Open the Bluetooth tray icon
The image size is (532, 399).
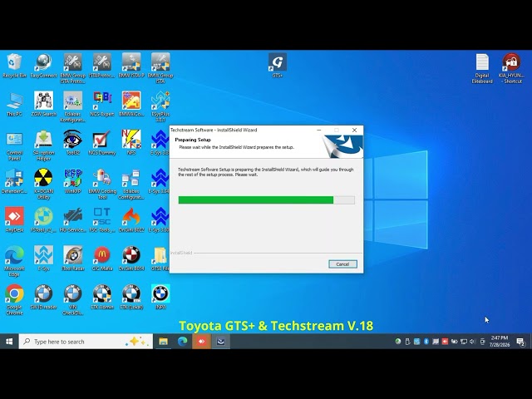426,342
